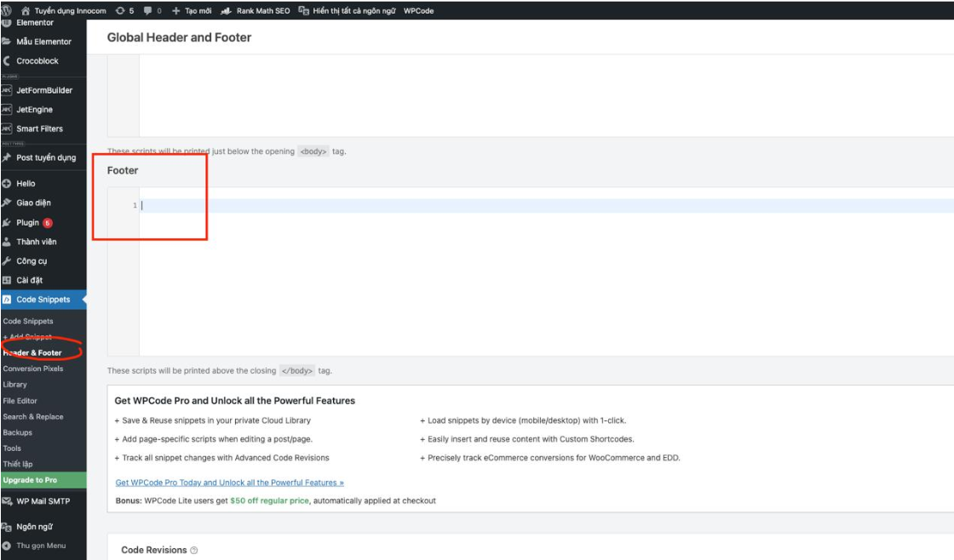This screenshot has width=954, height=560.
Task: Click the Code Revisions help icon
Action: [x=194, y=551]
